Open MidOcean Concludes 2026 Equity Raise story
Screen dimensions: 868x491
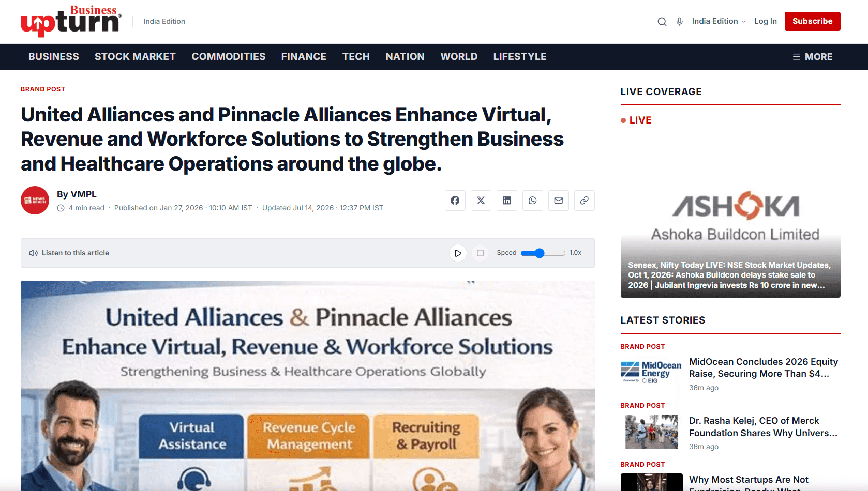click(764, 368)
